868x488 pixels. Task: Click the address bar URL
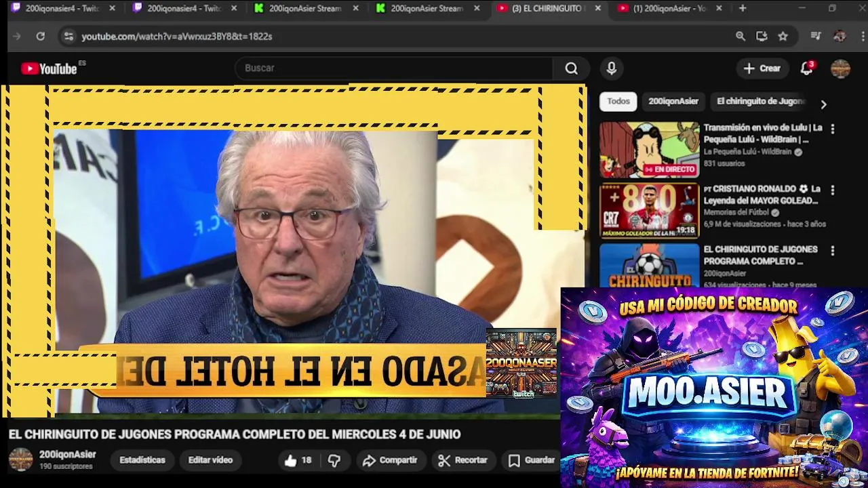tap(177, 37)
